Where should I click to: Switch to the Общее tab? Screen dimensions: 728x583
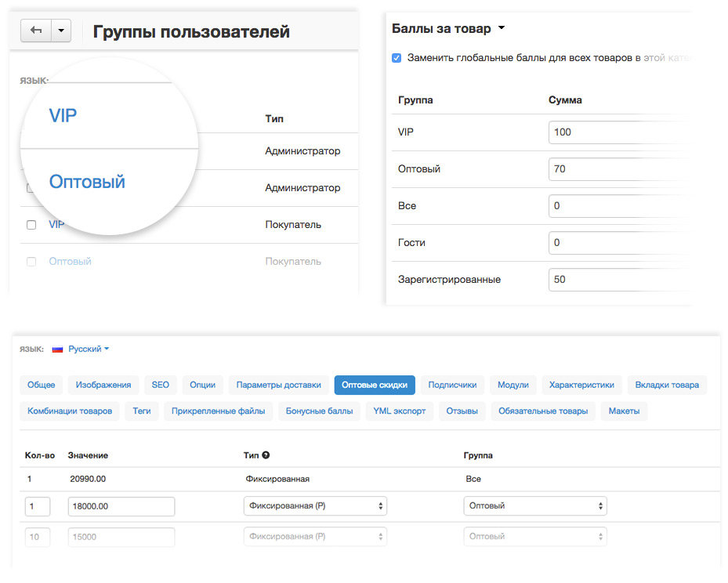[41, 385]
